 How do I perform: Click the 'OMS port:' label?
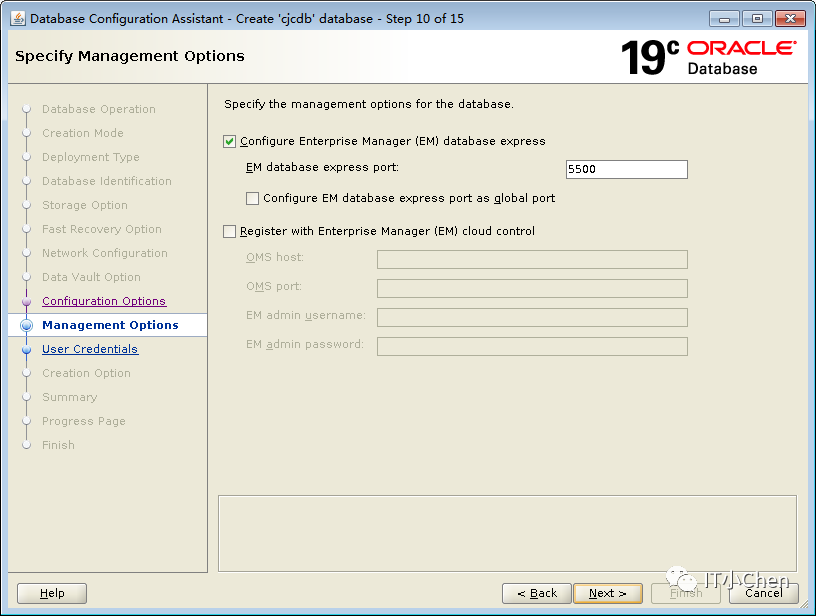tap(274, 286)
